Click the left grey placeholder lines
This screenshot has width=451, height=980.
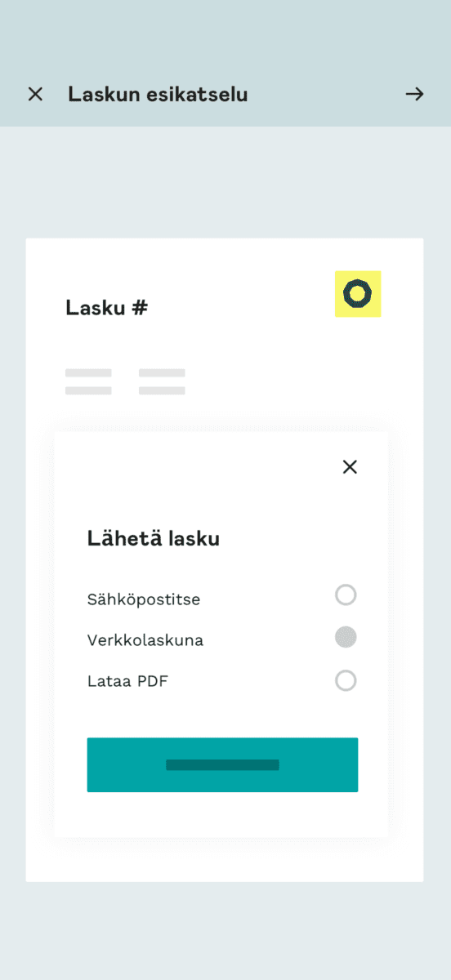pos(88,381)
